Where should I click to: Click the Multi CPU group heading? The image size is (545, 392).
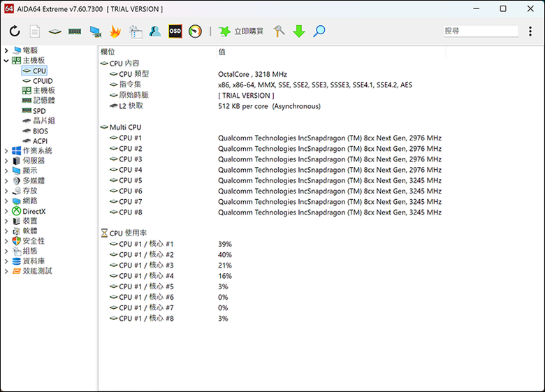coord(121,127)
